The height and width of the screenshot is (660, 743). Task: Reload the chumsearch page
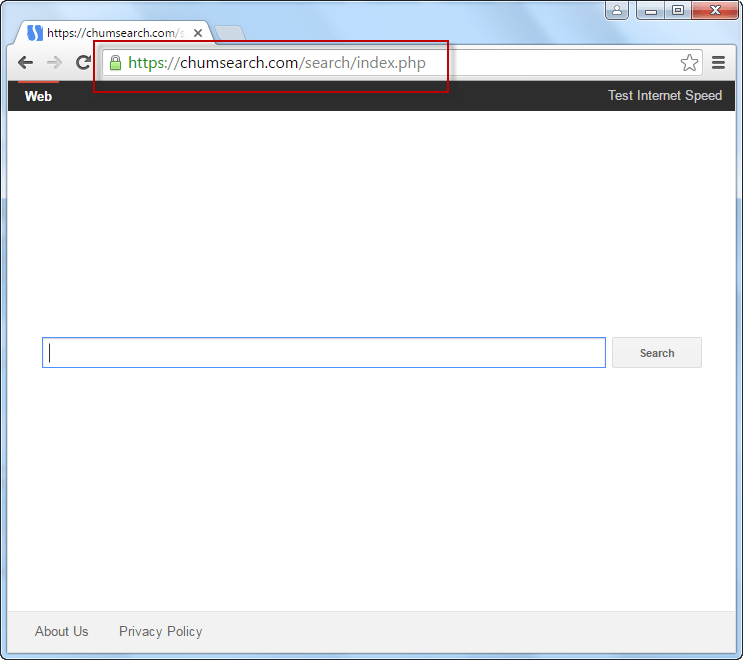pyautogui.click(x=83, y=62)
